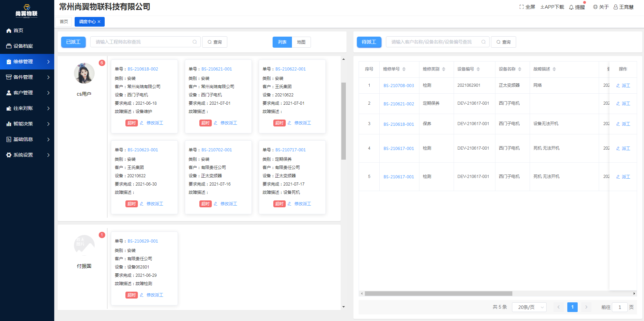644x321 pixels.
Task: Switch to list view toggle
Action: pos(282,42)
